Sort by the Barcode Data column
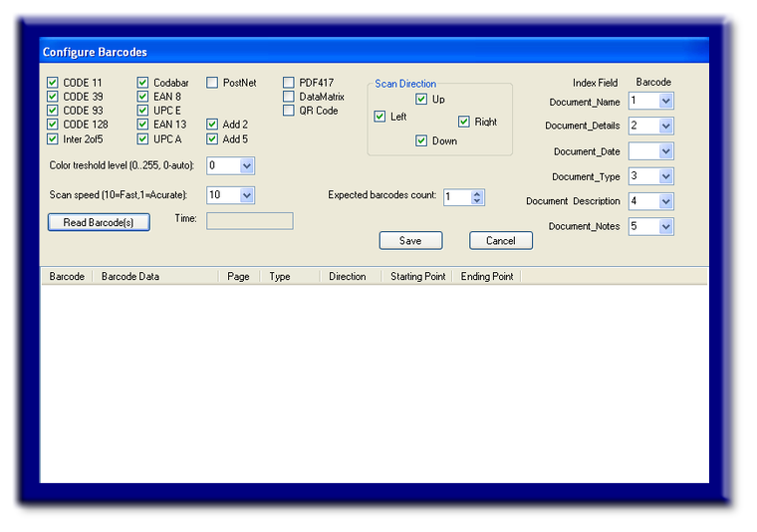 (155, 277)
